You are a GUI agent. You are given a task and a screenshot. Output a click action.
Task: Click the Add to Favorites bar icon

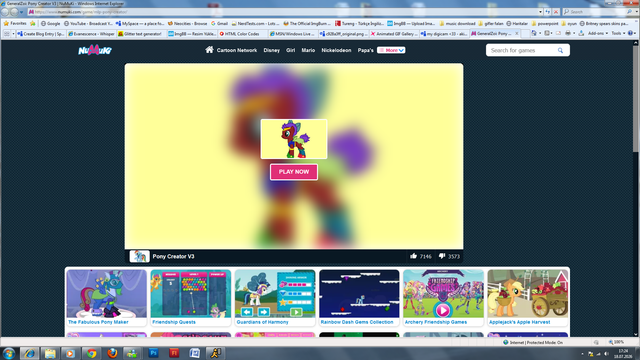[x=33, y=23]
